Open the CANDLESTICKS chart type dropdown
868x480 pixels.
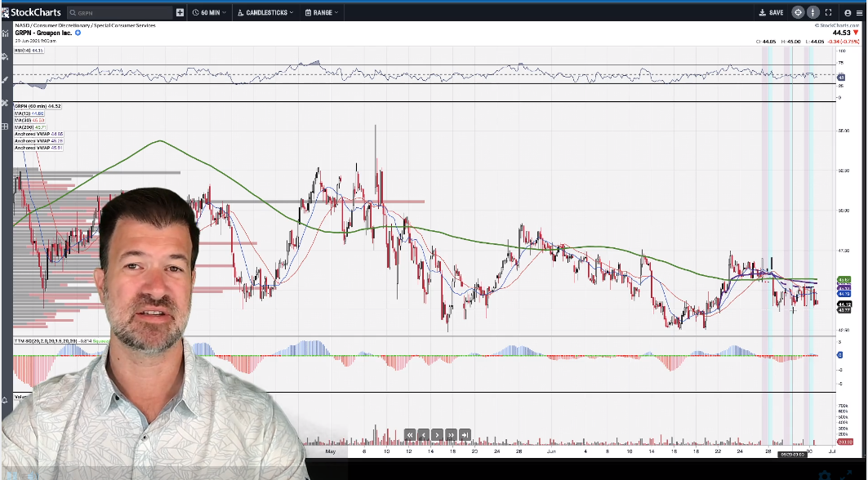[x=265, y=12]
